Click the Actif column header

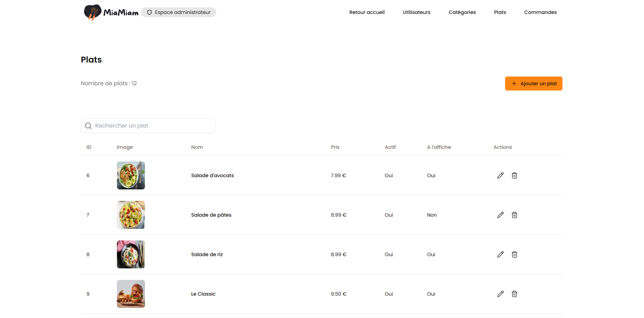pyautogui.click(x=390, y=147)
